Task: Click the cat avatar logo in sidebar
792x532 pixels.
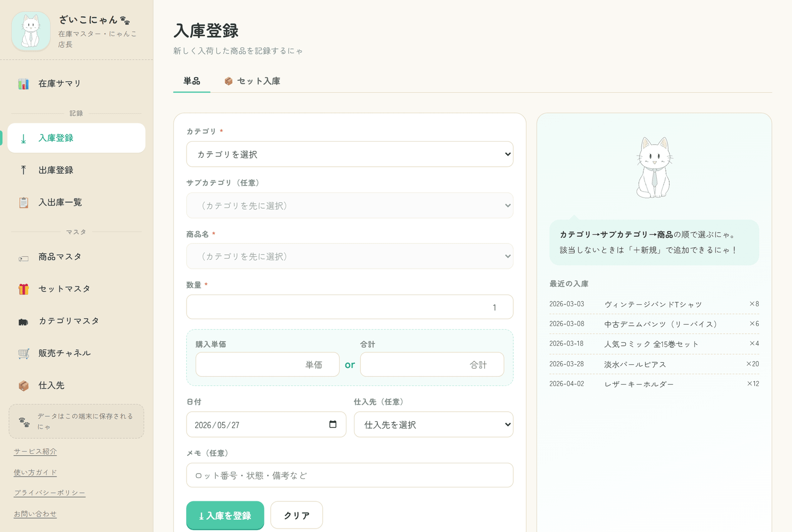Action: (x=31, y=31)
